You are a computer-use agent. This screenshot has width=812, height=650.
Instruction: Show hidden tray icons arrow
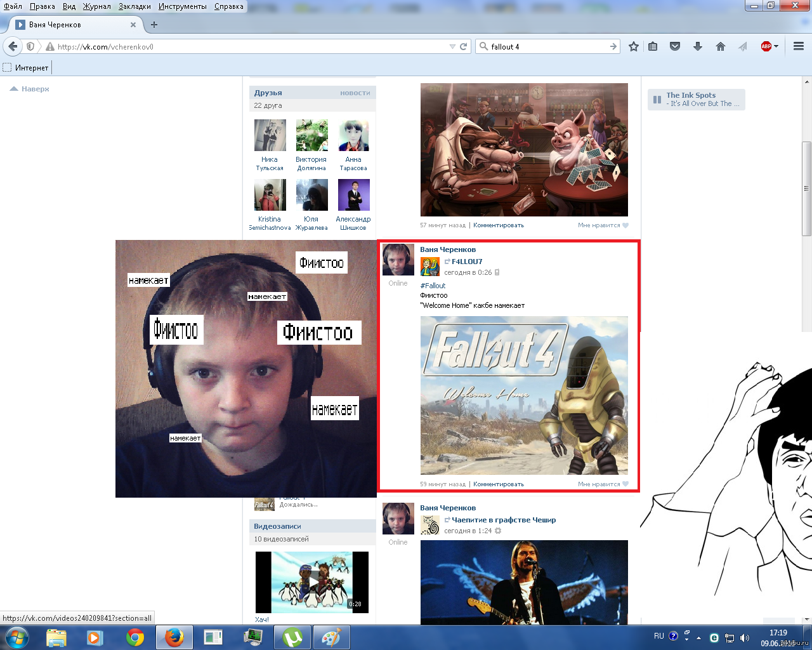click(x=698, y=638)
